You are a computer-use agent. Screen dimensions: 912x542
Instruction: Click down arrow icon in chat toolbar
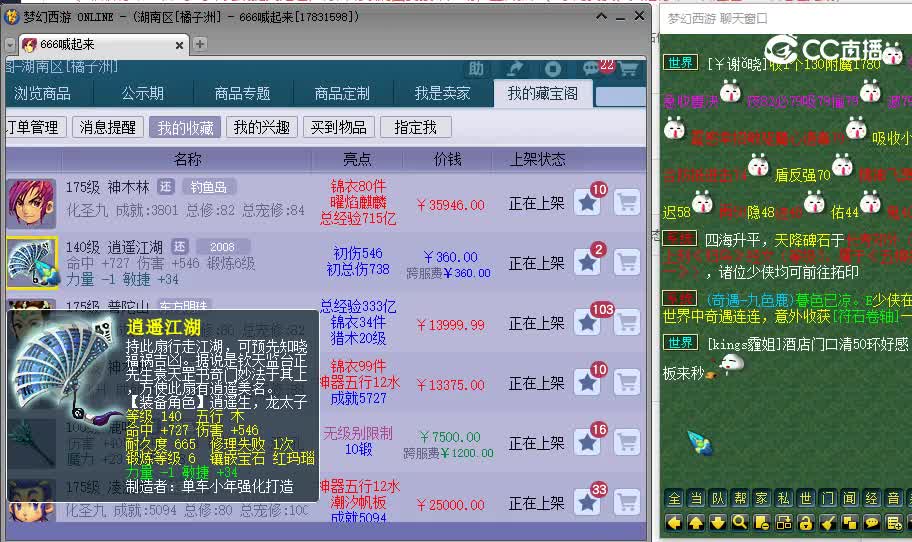click(x=718, y=523)
